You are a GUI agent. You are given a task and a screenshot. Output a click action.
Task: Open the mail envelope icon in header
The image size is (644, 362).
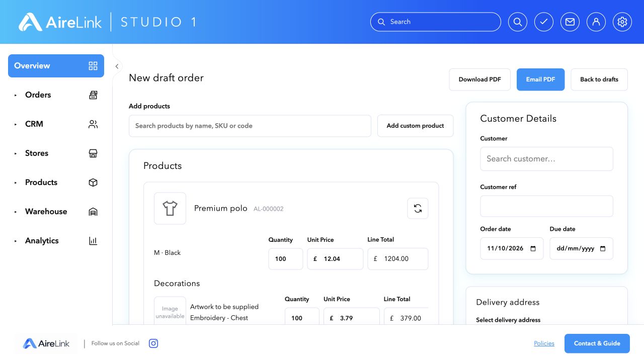coord(570,22)
